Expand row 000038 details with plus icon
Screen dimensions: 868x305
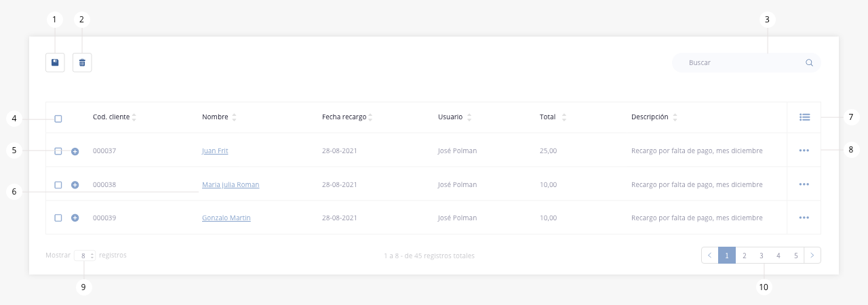(75, 184)
